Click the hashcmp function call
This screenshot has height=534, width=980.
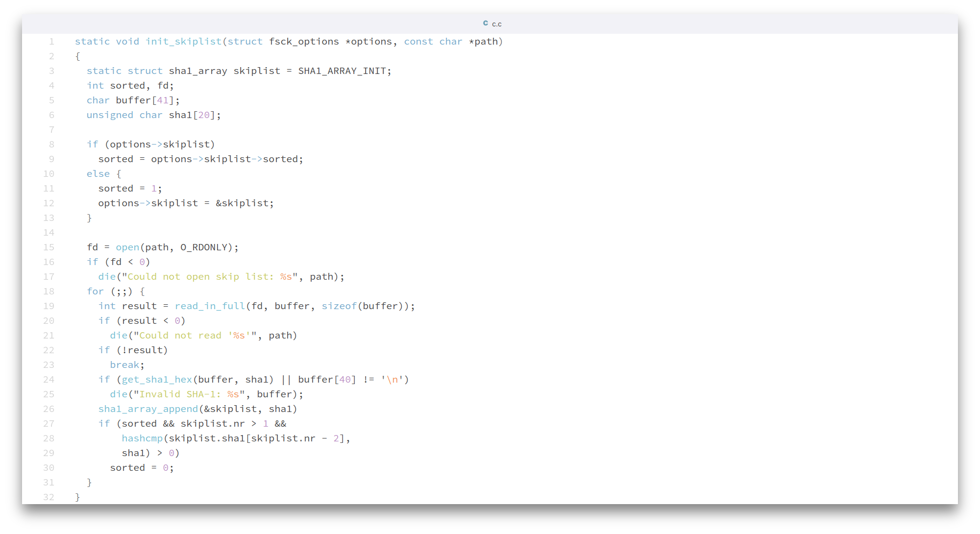point(142,438)
